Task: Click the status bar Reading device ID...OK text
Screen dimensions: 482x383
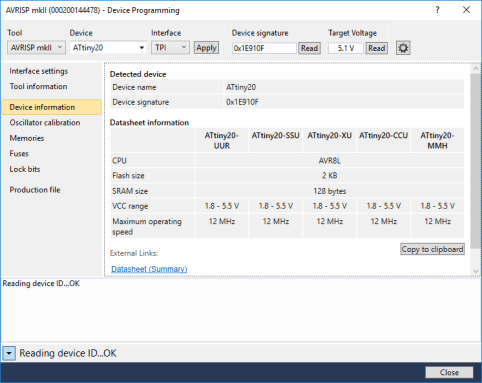Action: click(x=68, y=353)
